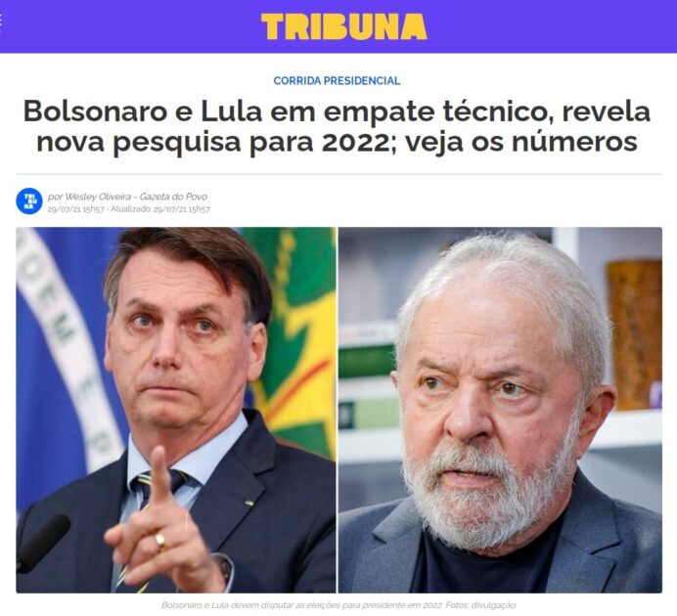Click the yellow TRIBUNA logo

tap(344, 26)
